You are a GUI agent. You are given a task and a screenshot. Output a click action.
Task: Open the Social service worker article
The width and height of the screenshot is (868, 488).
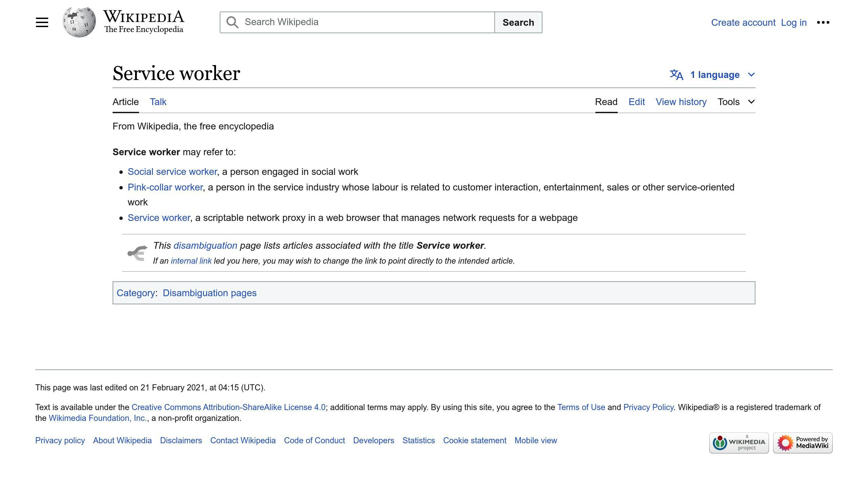pyautogui.click(x=172, y=171)
